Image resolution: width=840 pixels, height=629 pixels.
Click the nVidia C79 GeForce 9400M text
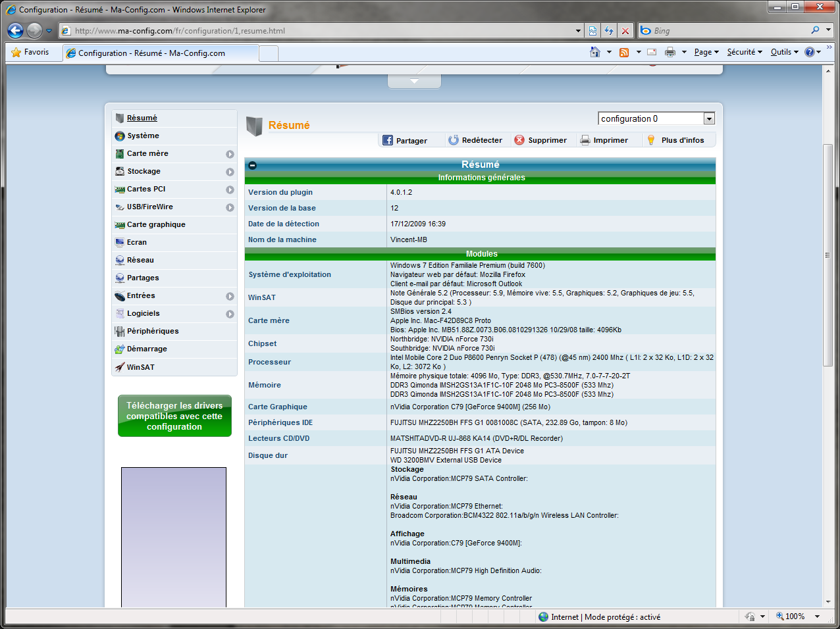point(470,407)
